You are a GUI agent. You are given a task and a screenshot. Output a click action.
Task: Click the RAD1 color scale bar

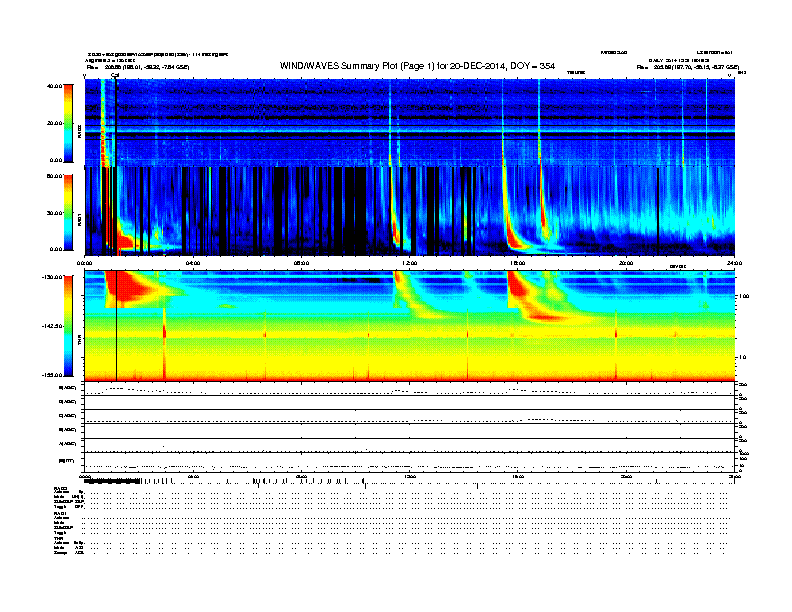point(68,213)
